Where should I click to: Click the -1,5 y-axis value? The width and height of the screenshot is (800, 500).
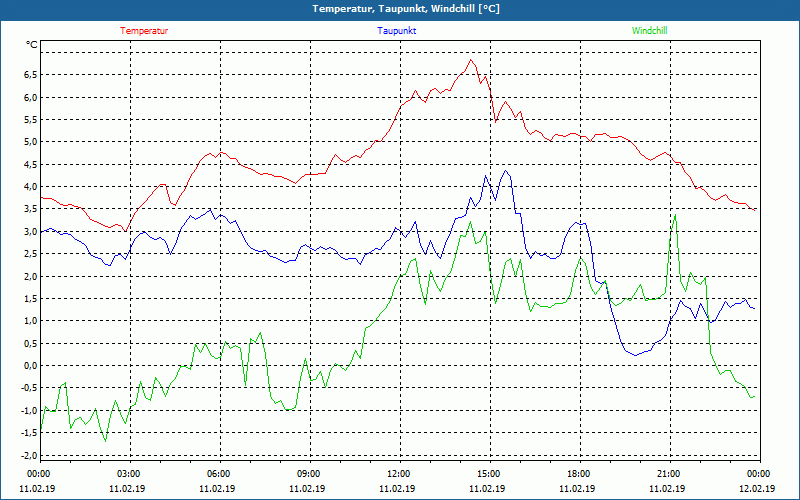29,433
